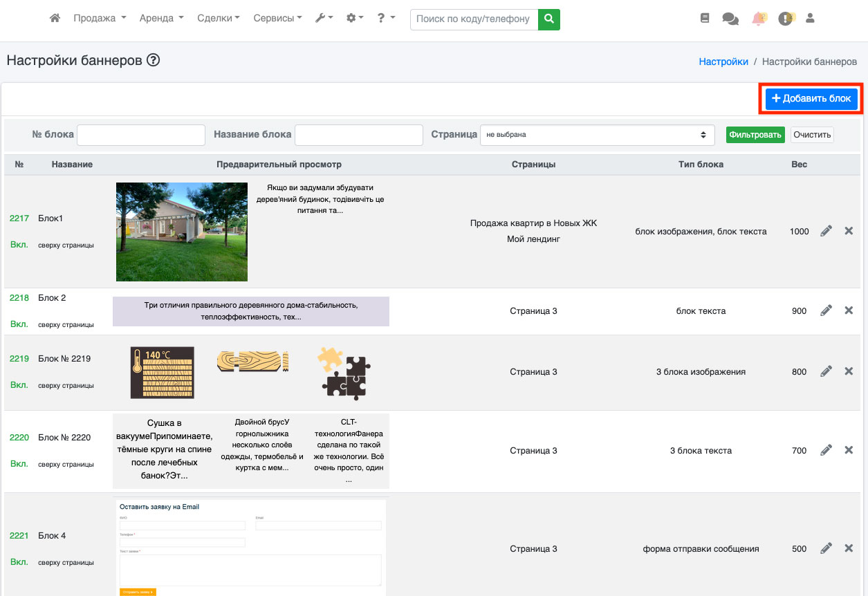Open the Сделки menu
Viewport: 868px width, 596px height.
[x=218, y=19]
